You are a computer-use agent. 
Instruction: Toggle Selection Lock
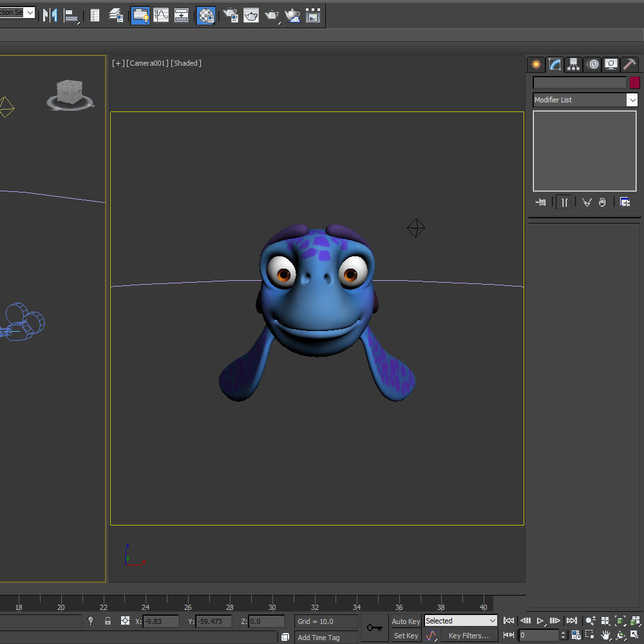coord(108,620)
